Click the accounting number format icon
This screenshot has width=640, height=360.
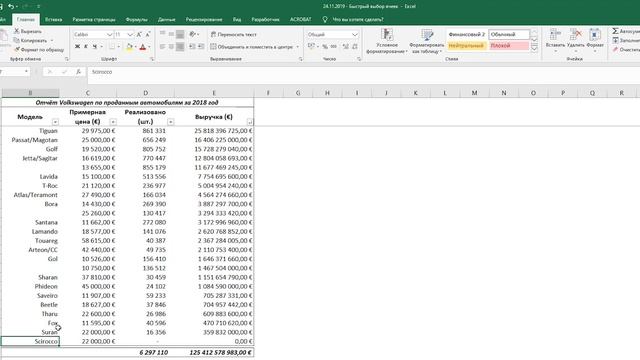(311, 47)
